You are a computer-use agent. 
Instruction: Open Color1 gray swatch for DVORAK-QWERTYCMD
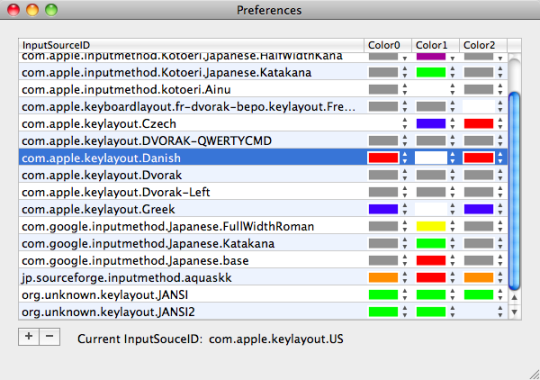431,141
